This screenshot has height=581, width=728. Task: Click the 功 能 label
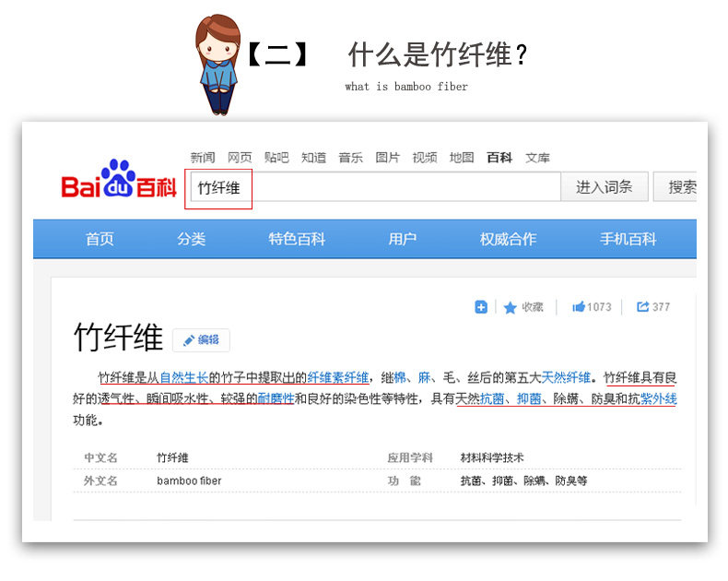(x=405, y=480)
